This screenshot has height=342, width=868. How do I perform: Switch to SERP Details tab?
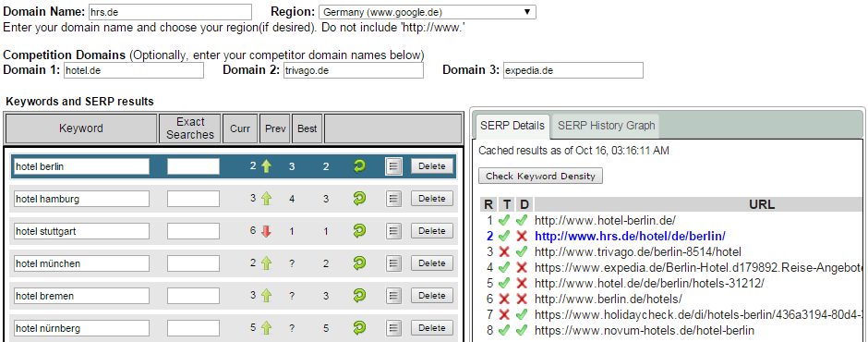tap(512, 126)
